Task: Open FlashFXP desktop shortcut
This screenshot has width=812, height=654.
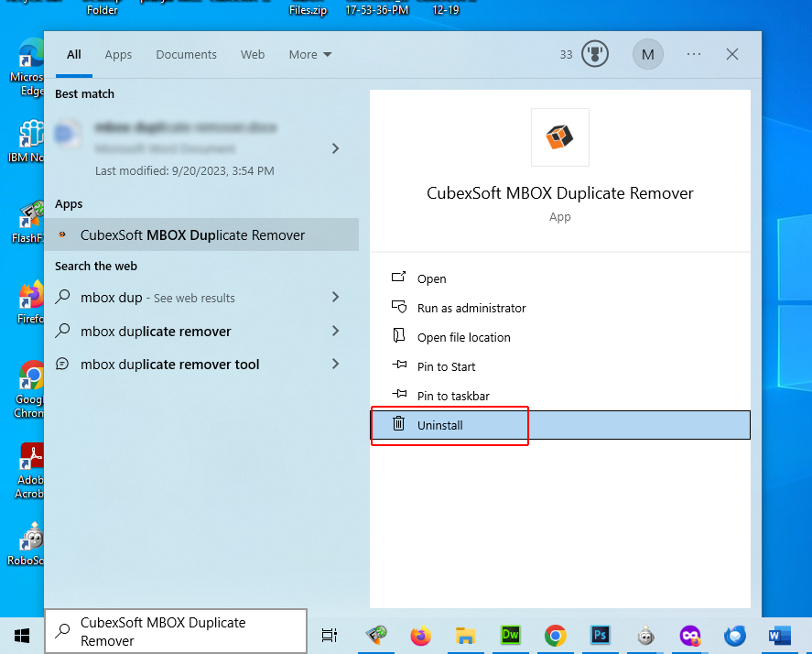Action: 29,222
